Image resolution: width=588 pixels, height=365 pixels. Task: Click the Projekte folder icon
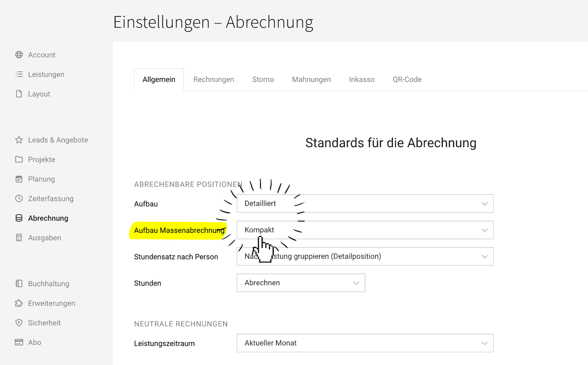point(19,159)
